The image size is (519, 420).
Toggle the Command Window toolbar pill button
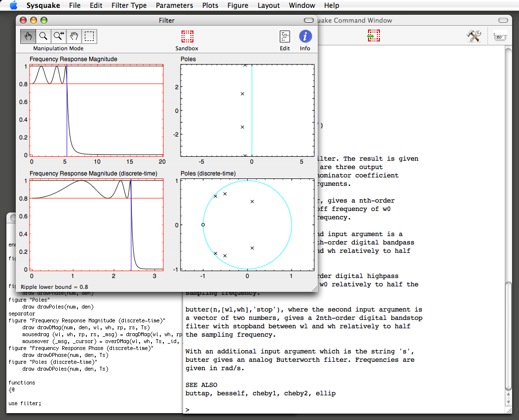tap(503, 20)
